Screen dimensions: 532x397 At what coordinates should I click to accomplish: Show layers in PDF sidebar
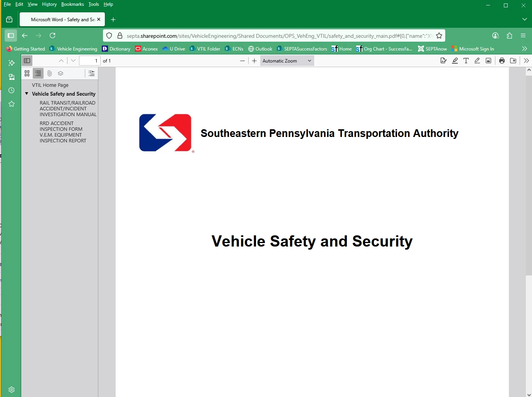(x=61, y=73)
